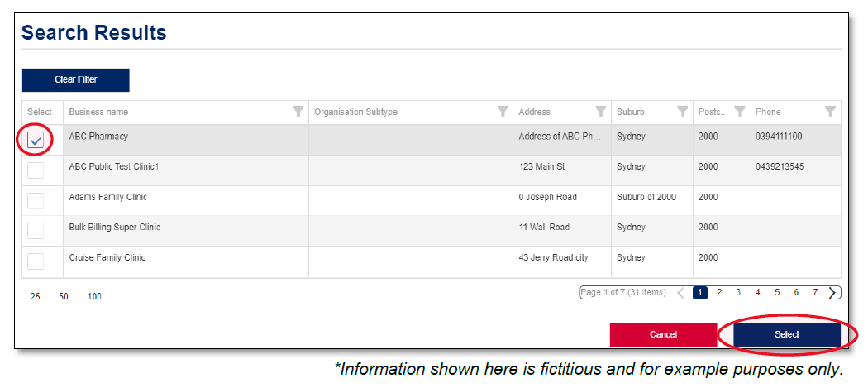Image resolution: width=868 pixels, height=388 pixels.
Task: Open filter icon on Address column
Action: (601, 112)
